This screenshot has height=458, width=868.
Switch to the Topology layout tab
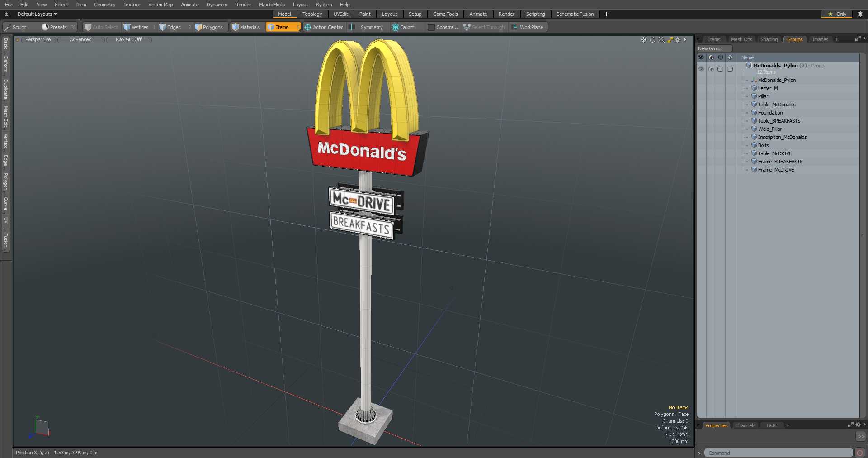(312, 14)
